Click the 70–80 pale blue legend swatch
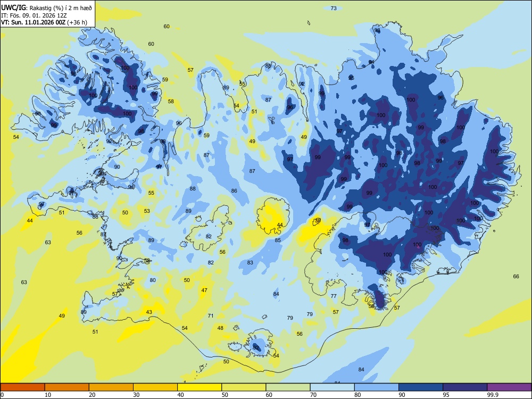532x399 pixels. point(332,387)
